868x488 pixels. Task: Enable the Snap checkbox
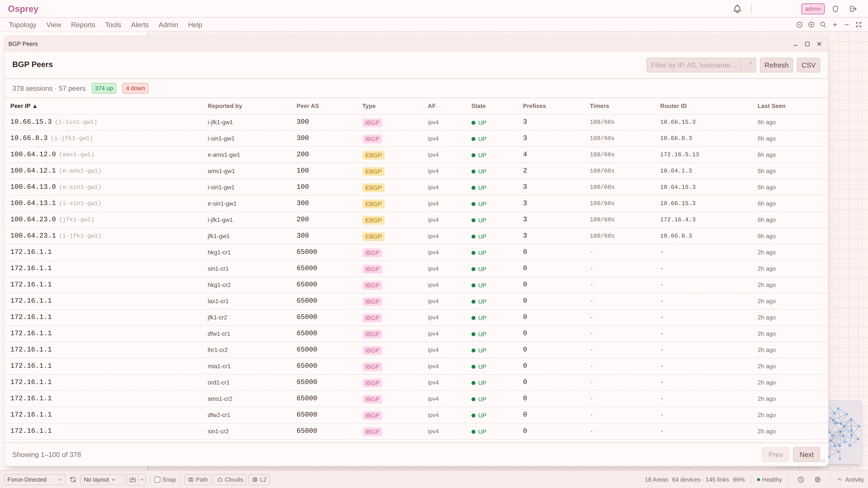point(157,480)
